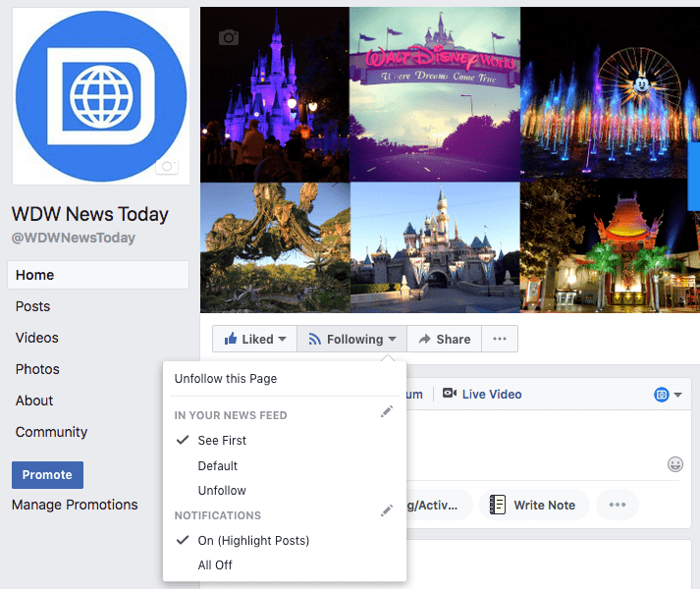Open the post-as page selector dropdown
The width and height of the screenshot is (700, 589).
(669, 395)
